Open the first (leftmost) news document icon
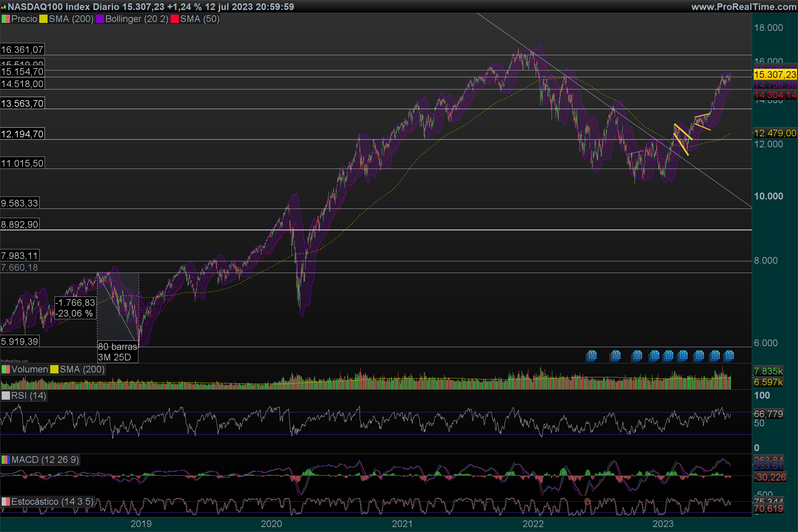Image resolution: width=798 pixels, height=532 pixels. [x=591, y=356]
